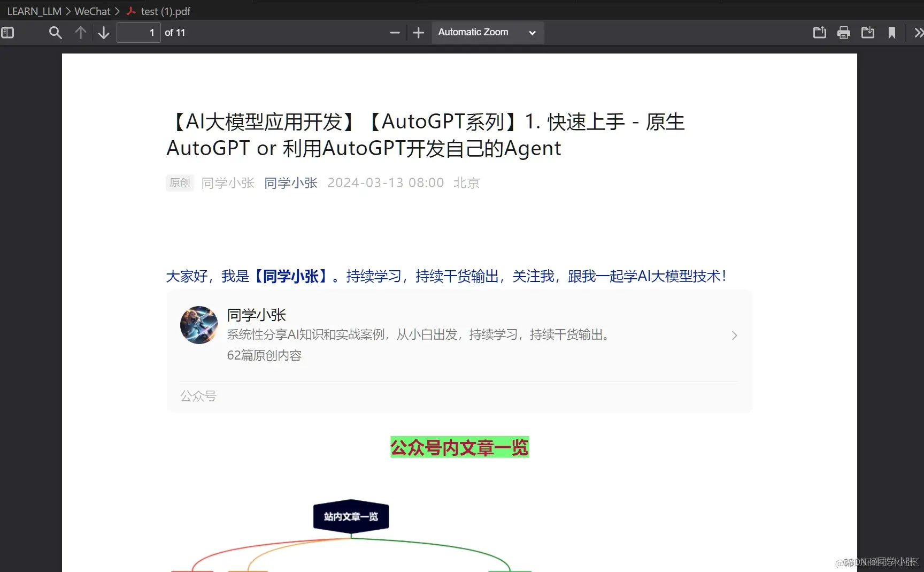Image resolution: width=924 pixels, height=572 pixels.
Task: Click the blue 大家好 intro sentence
Action: (446, 276)
